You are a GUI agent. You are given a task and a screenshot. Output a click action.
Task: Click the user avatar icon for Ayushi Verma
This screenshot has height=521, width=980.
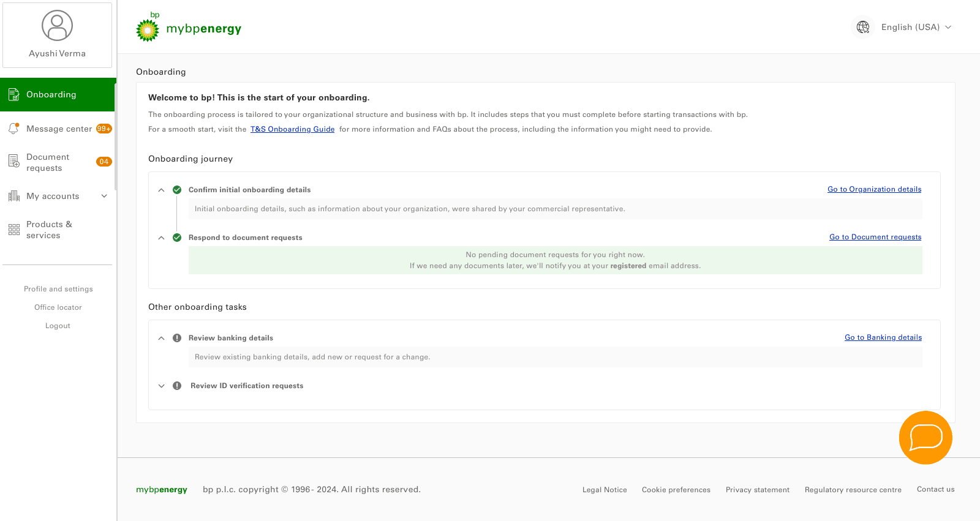coord(57,26)
